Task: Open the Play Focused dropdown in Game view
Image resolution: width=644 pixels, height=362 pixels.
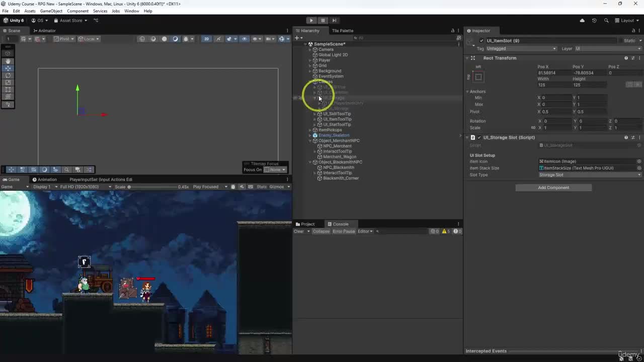Action: point(209,187)
